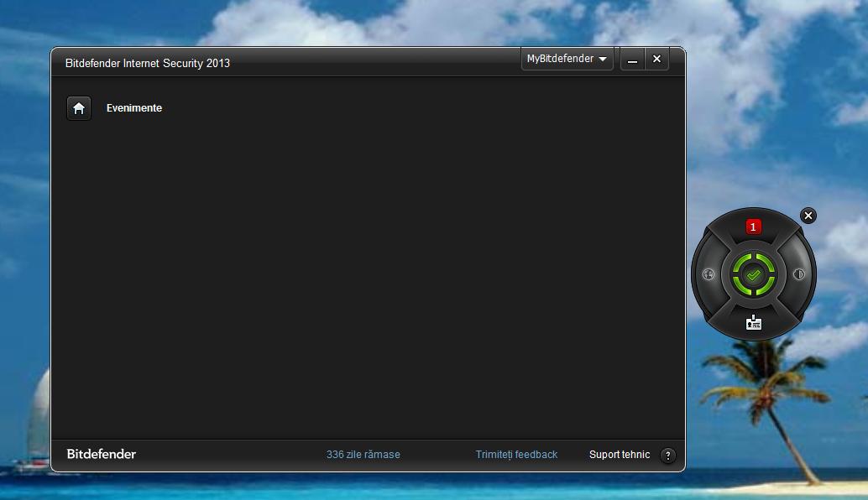The width and height of the screenshot is (868, 500).
Task: Click Trimiteți feedback link
Action: click(x=516, y=455)
